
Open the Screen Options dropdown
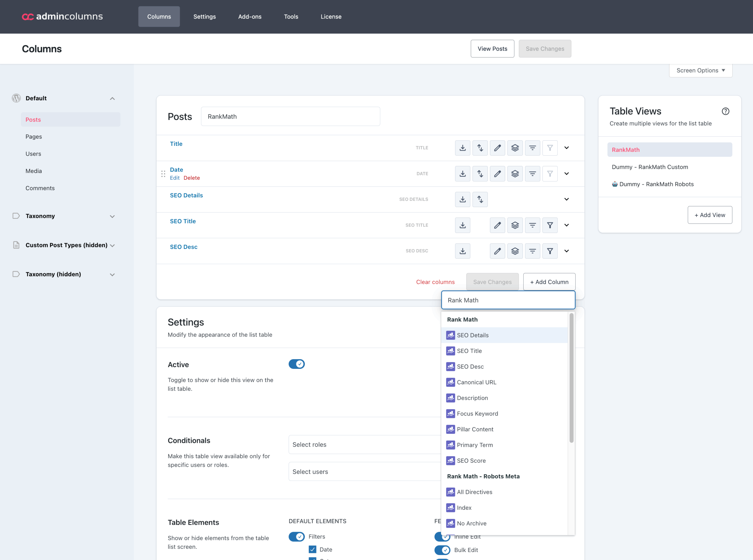[700, 71]
